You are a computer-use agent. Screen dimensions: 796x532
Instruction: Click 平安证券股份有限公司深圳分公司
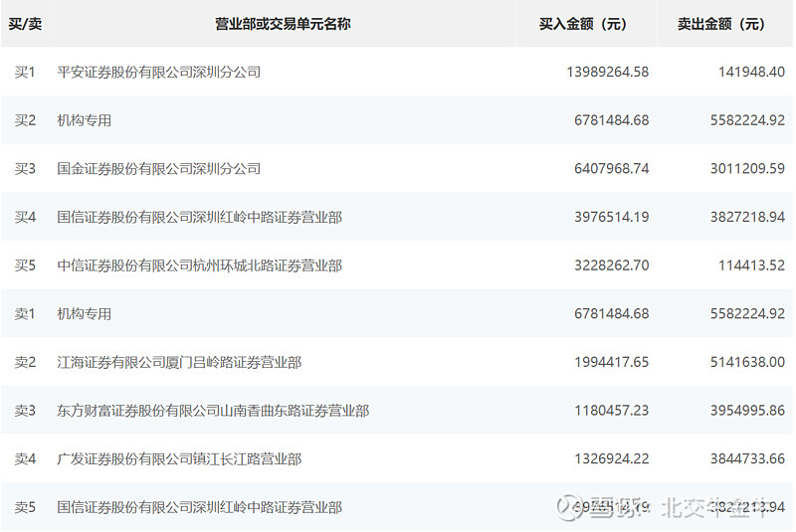pyautogui.click(x=159, y=72)
